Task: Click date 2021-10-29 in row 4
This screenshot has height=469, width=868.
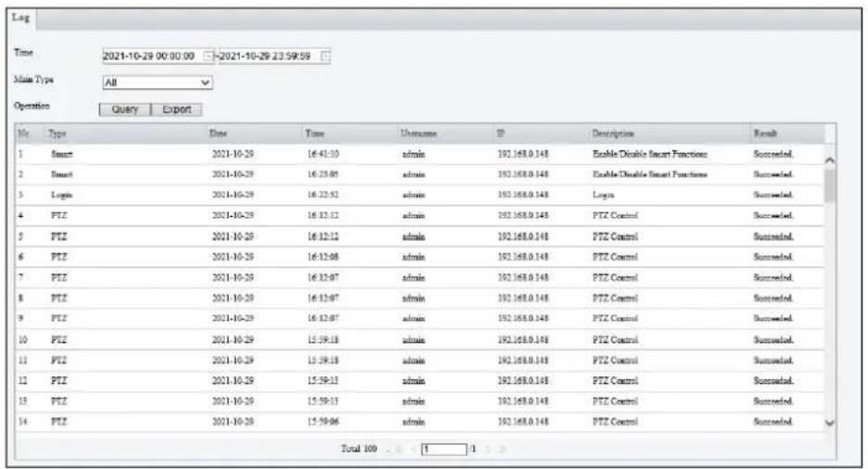Action: click(233, 215)
